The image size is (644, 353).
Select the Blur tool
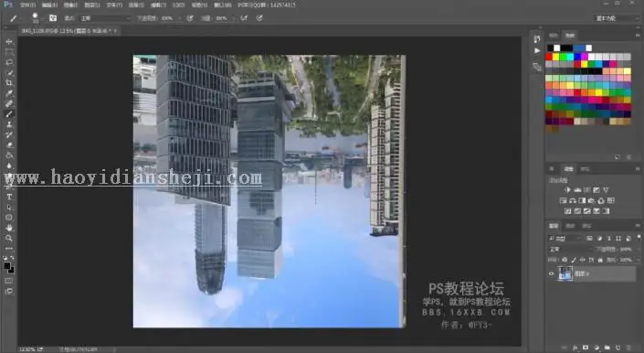pyautogui.click(x=9, y=166)
